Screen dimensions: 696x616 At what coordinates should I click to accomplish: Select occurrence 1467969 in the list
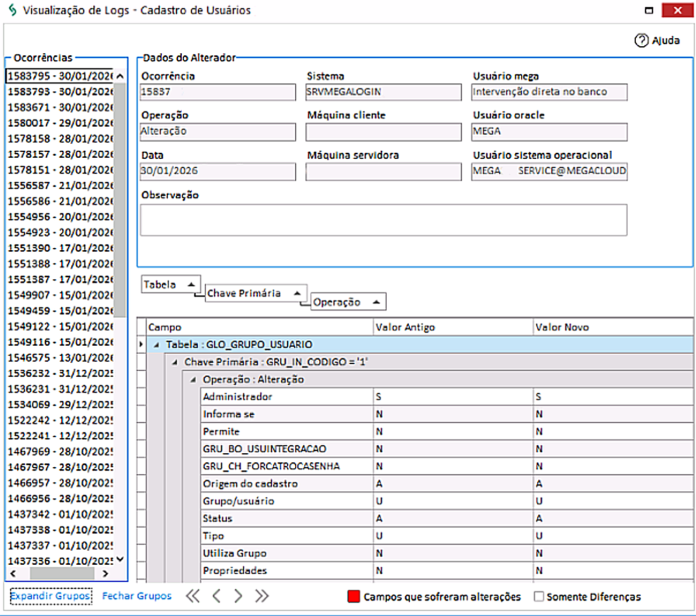60,451
